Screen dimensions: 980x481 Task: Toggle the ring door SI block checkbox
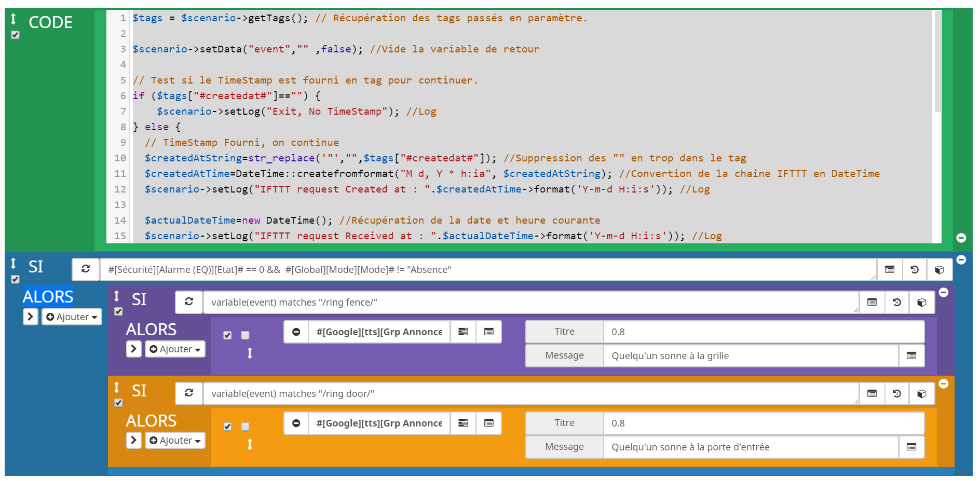[x=118, y=403]
